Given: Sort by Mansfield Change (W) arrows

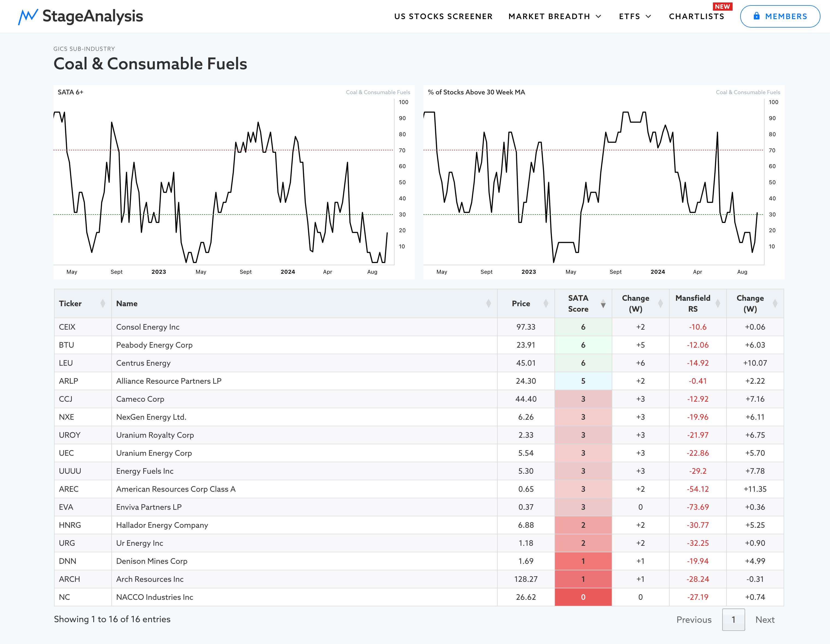Looking at the screenshot, I should [775, 303].
